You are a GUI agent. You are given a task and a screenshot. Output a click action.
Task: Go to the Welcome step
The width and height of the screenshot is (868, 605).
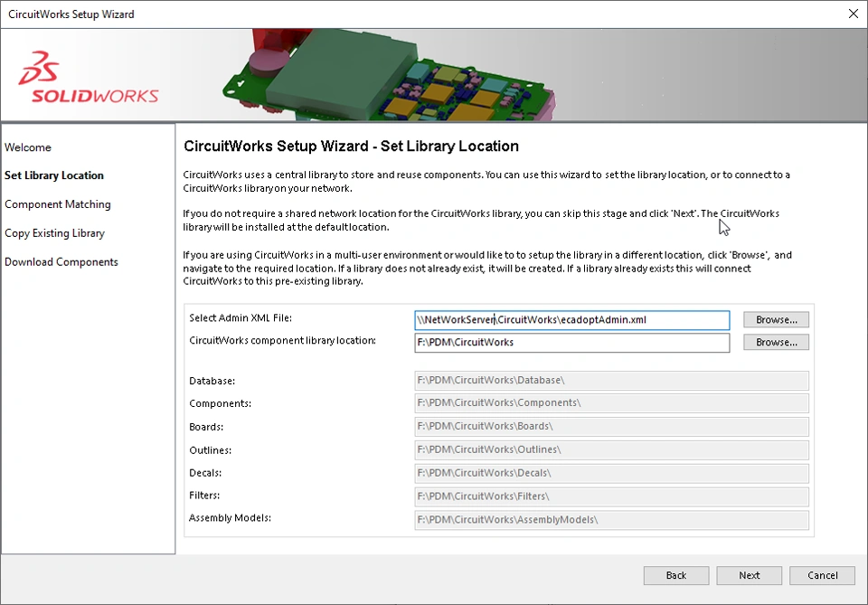coord(28,147)
